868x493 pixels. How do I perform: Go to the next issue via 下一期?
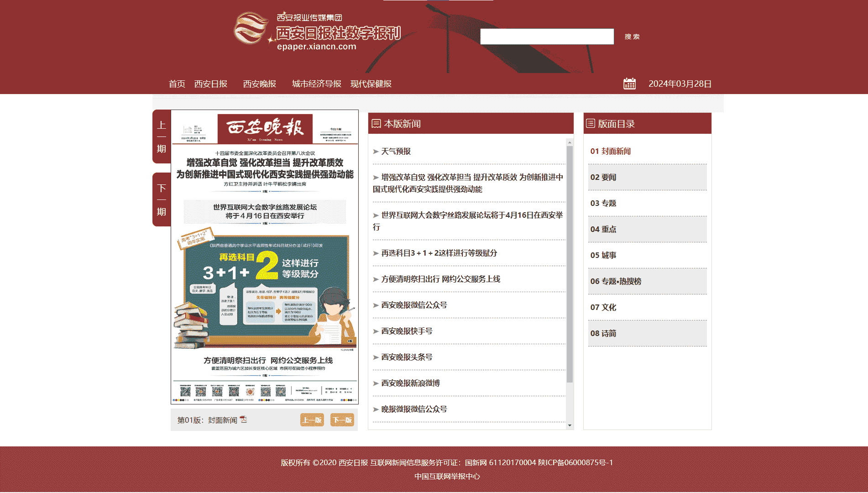162,199
